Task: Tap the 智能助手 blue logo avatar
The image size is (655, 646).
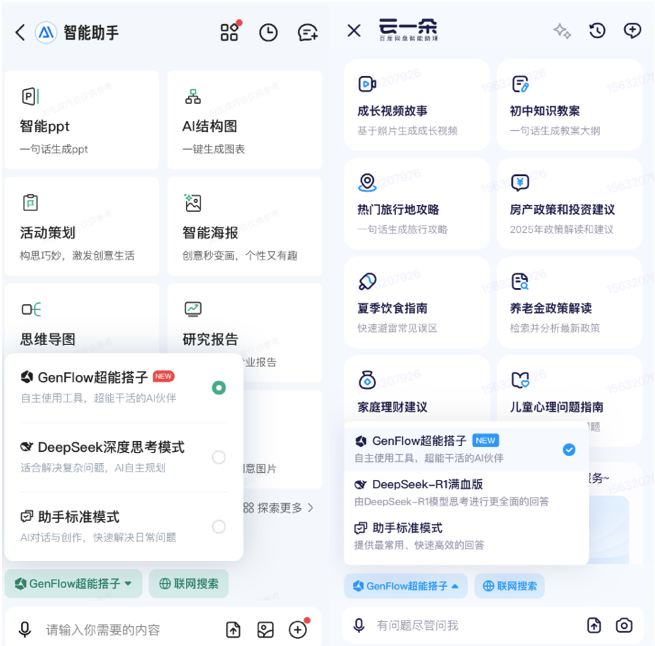Action: click(46, 32)
